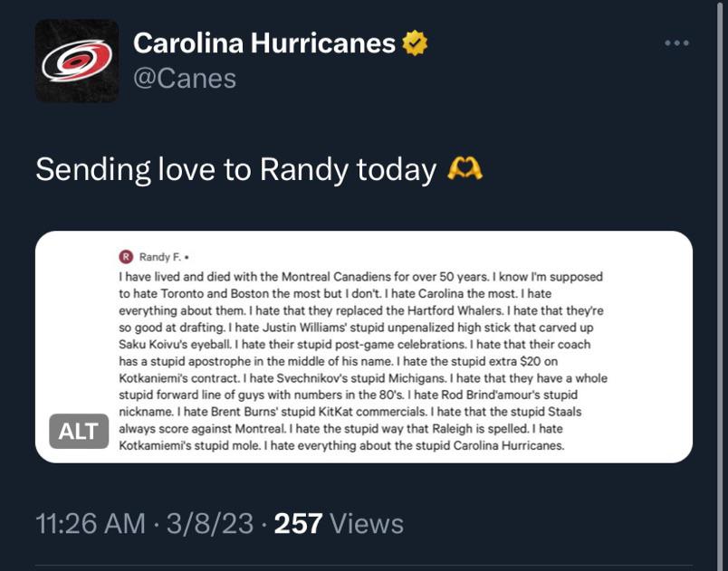This screenshot has height=571, width=728.
Task: Show the image ALT description badge
Action: 78,432
